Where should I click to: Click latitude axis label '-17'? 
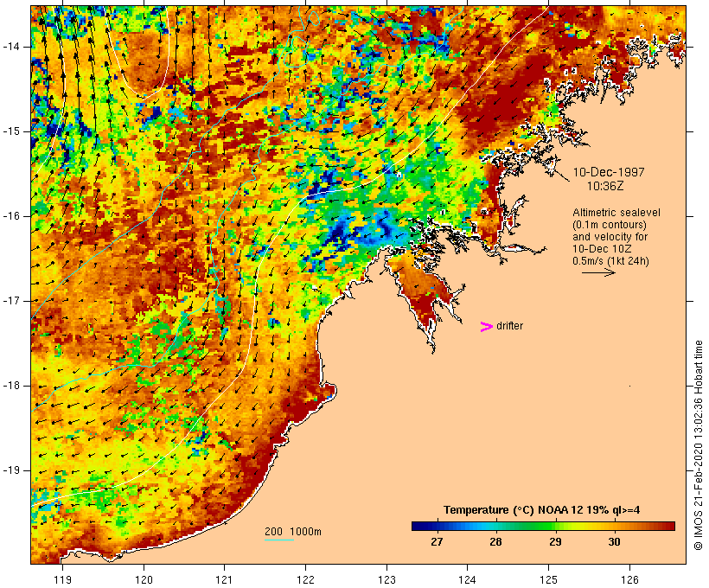click(11, 301)
